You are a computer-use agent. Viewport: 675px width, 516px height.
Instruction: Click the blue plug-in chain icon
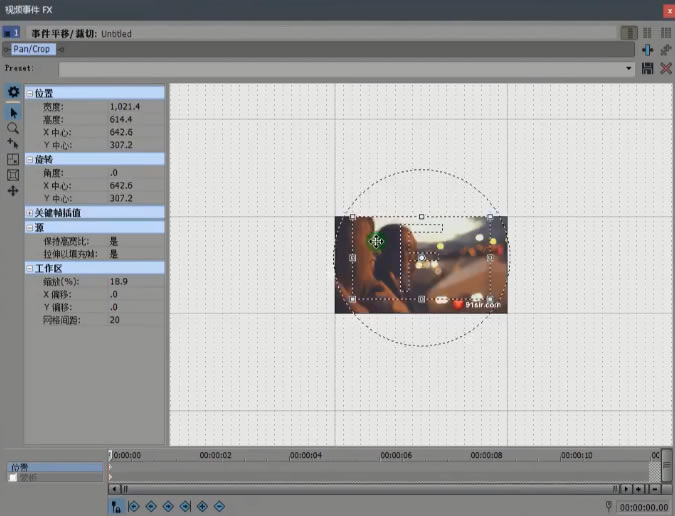(x=648, y=49)
